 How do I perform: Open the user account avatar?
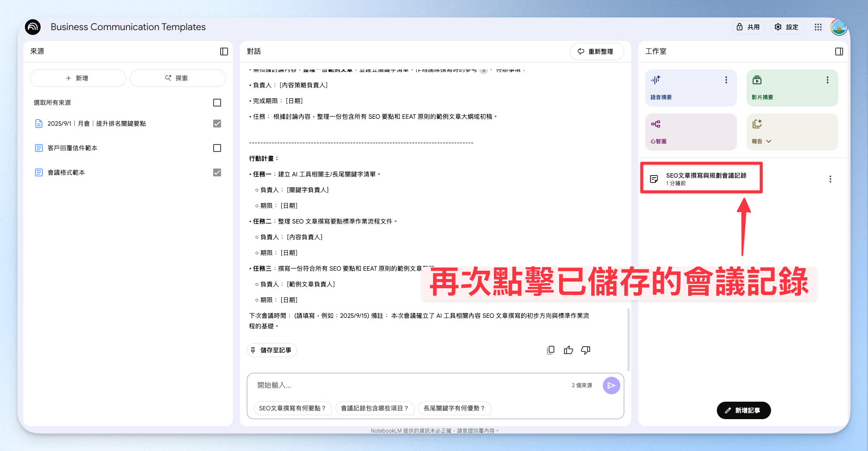point(839,27)
